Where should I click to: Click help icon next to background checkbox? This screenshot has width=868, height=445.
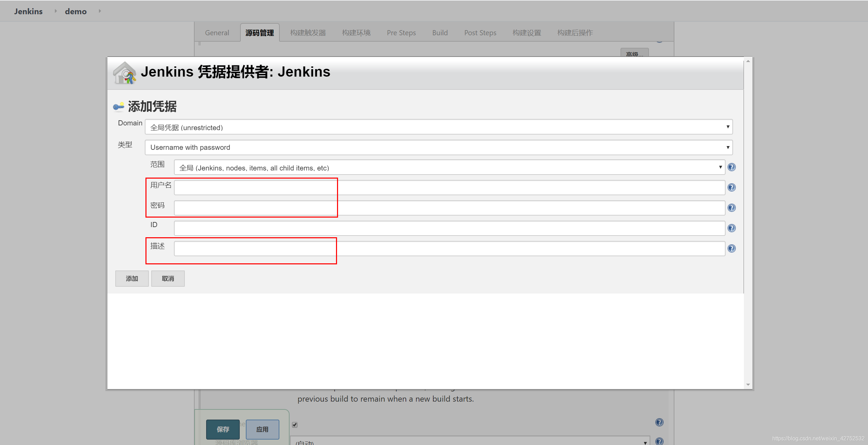coord(659,422)
